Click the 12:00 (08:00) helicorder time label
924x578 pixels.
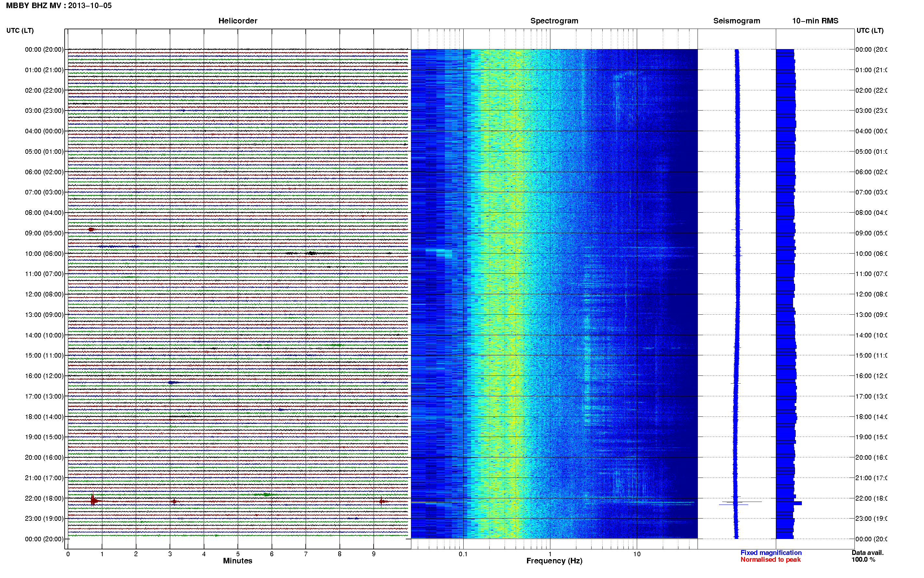[44, 294]
